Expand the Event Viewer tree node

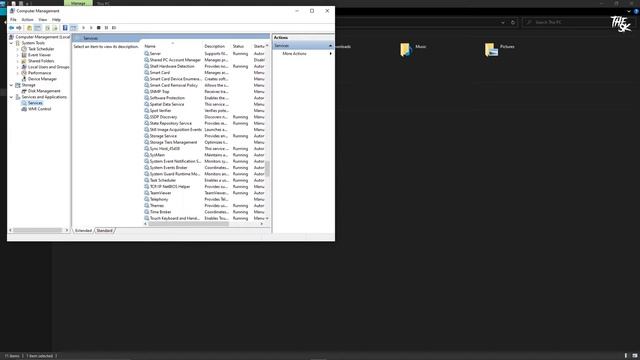(18, 55)
